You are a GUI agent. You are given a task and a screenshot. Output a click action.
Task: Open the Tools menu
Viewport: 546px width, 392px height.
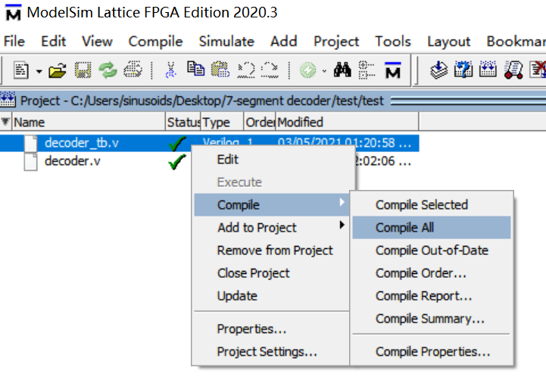click(x=393, y=42)
